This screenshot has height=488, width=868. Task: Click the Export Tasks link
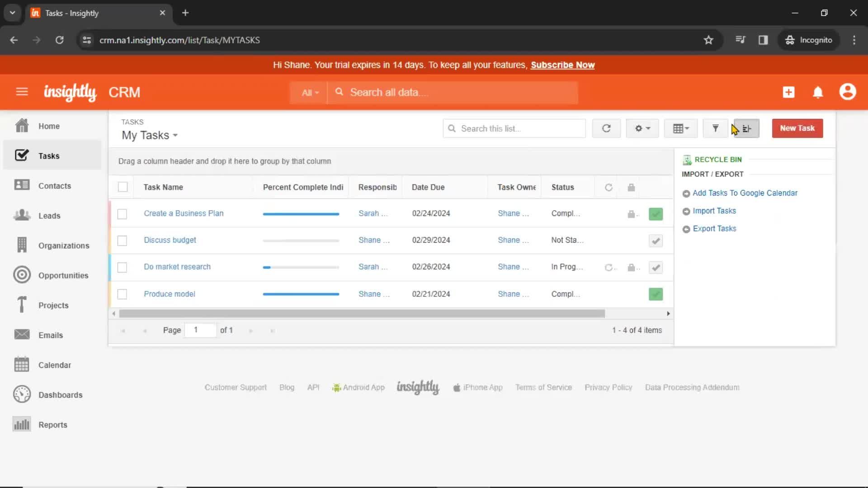[x=714, y=229]
